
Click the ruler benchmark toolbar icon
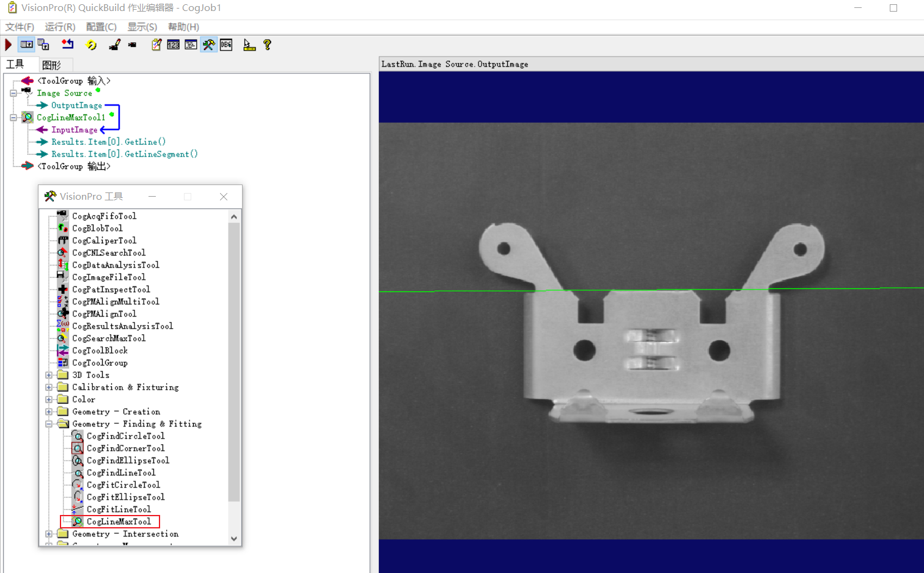249,44
